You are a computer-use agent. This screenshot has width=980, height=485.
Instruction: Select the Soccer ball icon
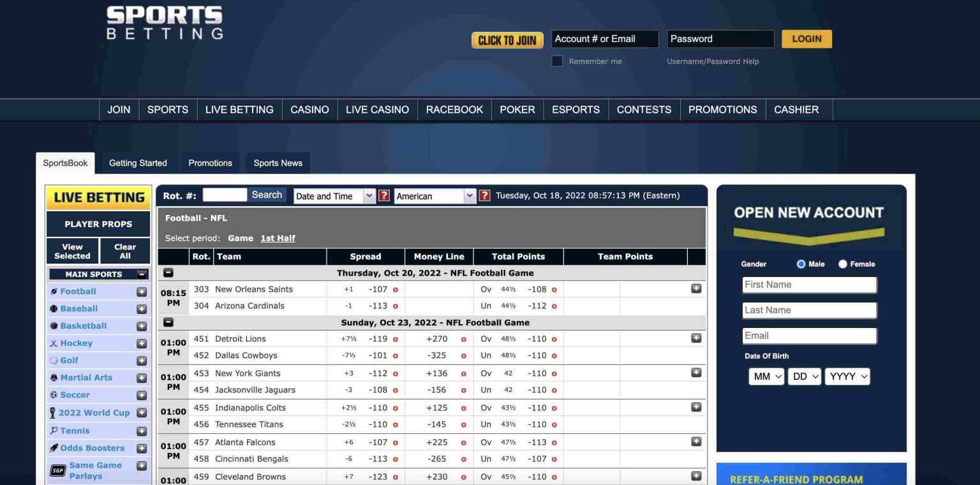click(x=54, y=394)
